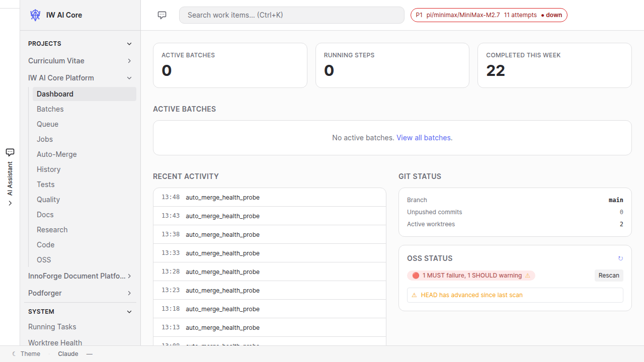Select the 13:33 auto_merge_health_probe entry
644x362 pixels.
click(x=270, y=253)
